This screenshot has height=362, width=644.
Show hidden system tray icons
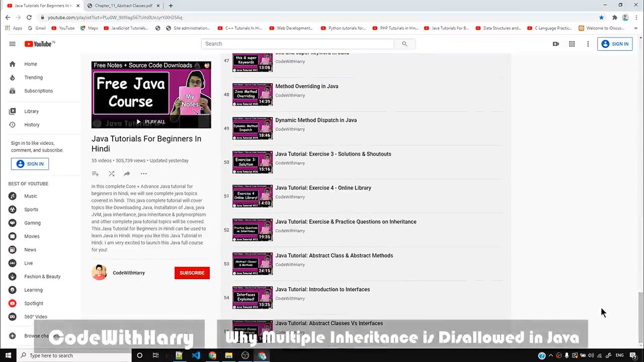551,355
